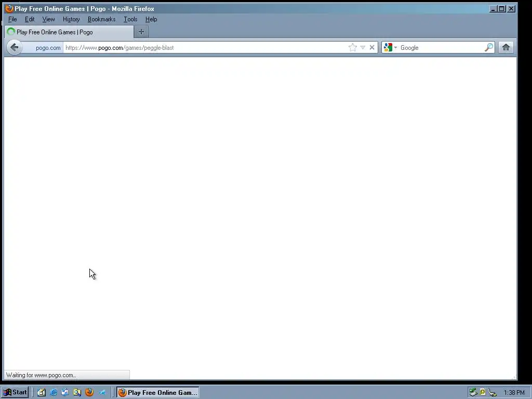Bookmark this page with the star icon
532x399 pixels.
pyautogui.click(x=353, y=47)
